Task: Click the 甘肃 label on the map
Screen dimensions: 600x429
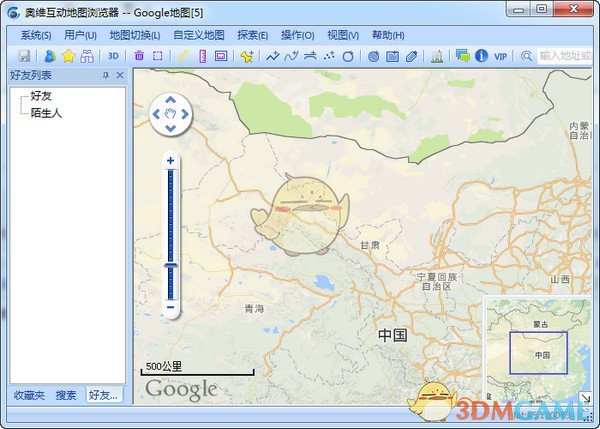Action: click(x=370, y=245)
